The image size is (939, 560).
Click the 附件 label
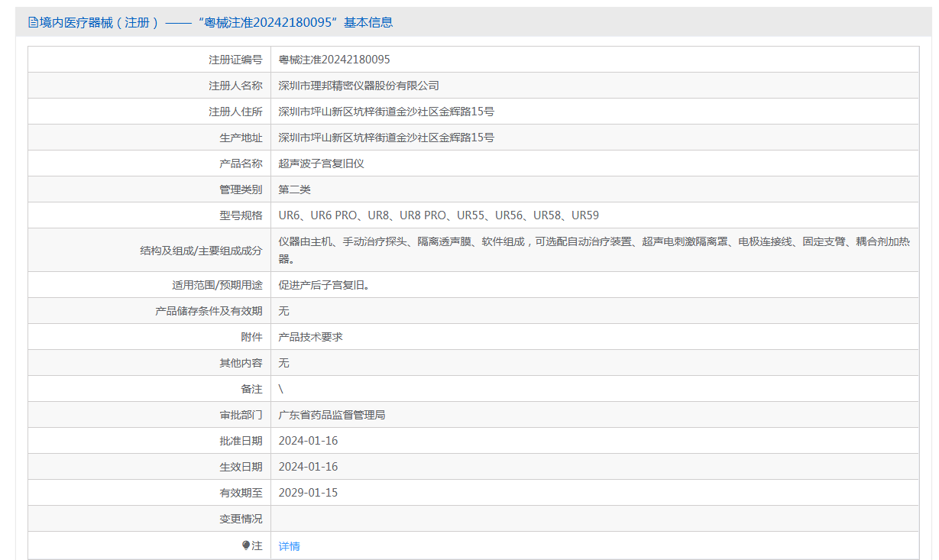point(251,337)
